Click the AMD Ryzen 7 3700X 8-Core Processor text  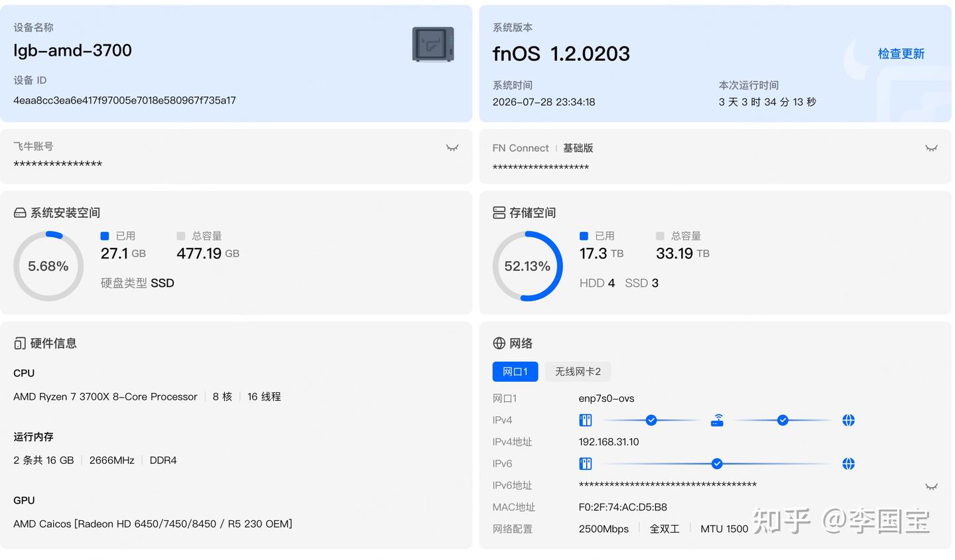(105, 397)
